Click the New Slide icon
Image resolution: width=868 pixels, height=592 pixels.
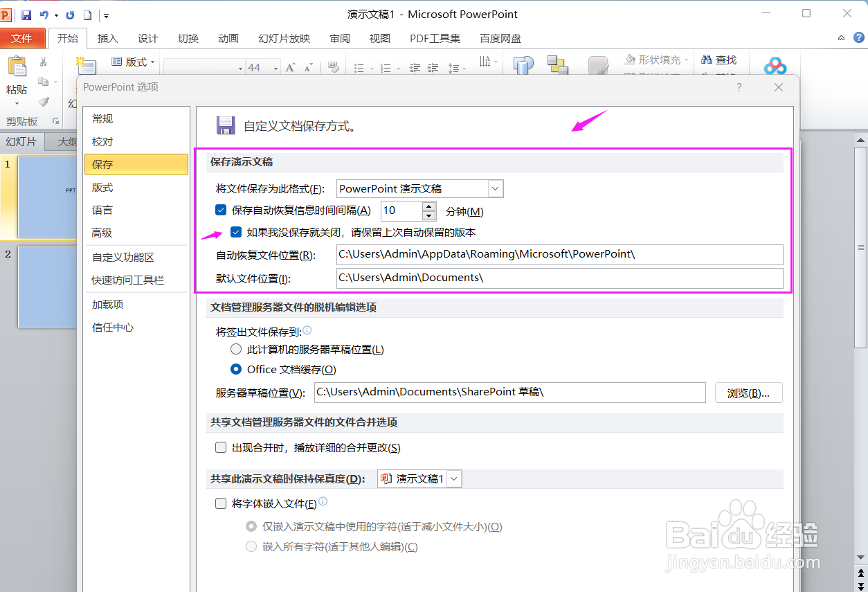[86, 66]
